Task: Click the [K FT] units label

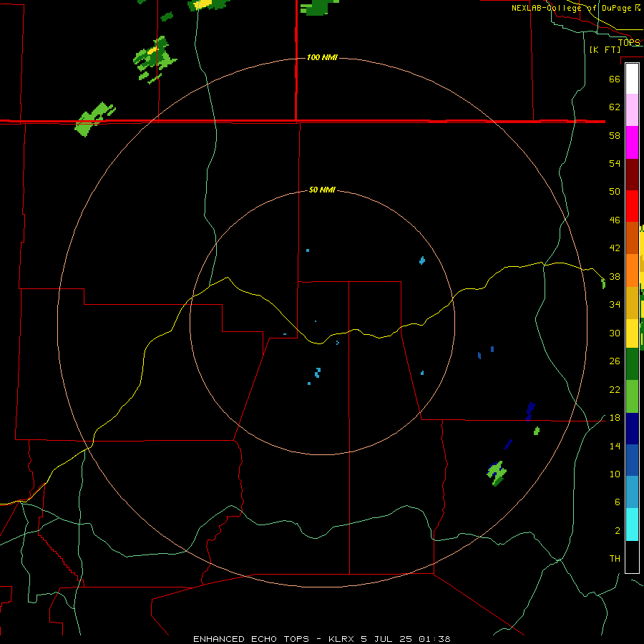Action: tap(605, 49)
